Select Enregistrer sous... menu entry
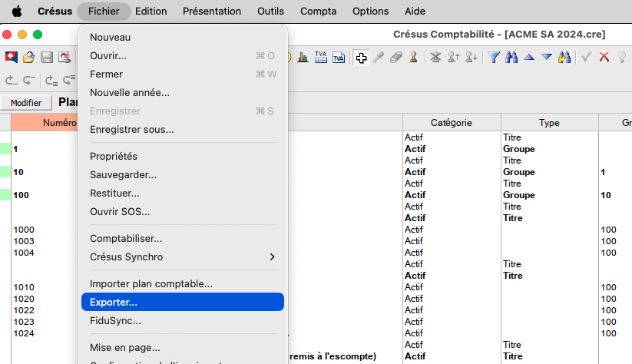Viewport: 632px width, 364px height. tap(183, 129)
